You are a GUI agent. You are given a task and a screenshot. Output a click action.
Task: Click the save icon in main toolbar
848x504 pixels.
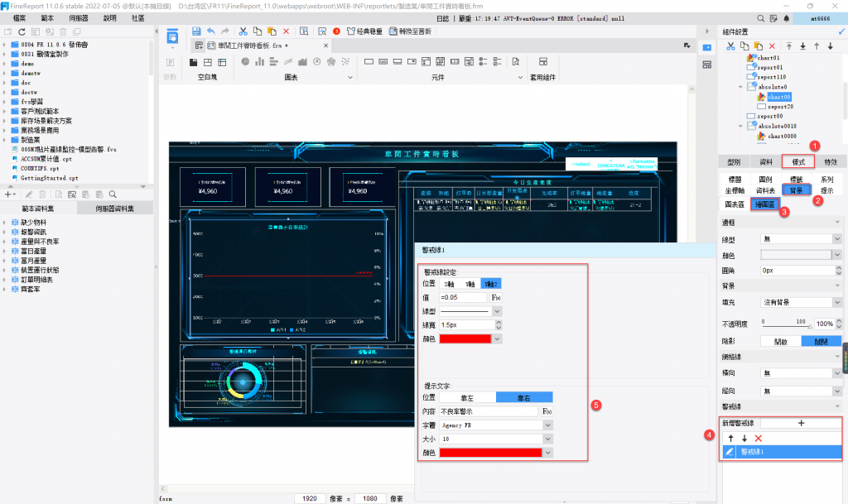(x=195, y=31)
